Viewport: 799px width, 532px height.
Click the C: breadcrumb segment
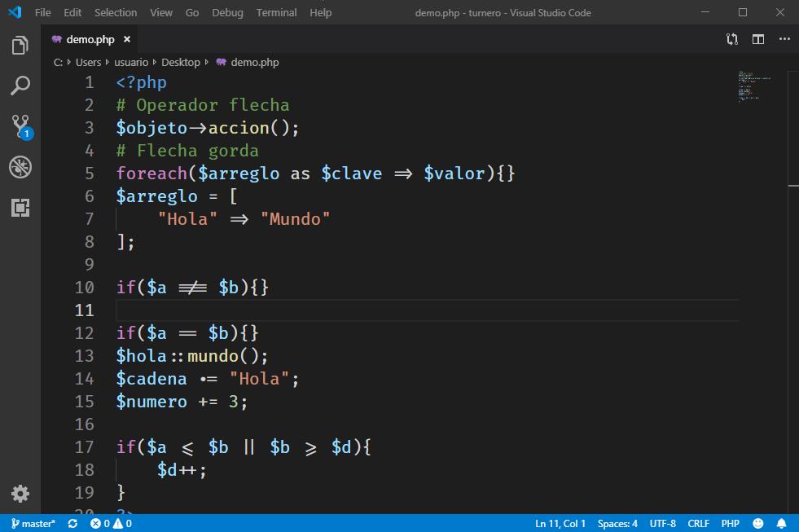point(58,62)
